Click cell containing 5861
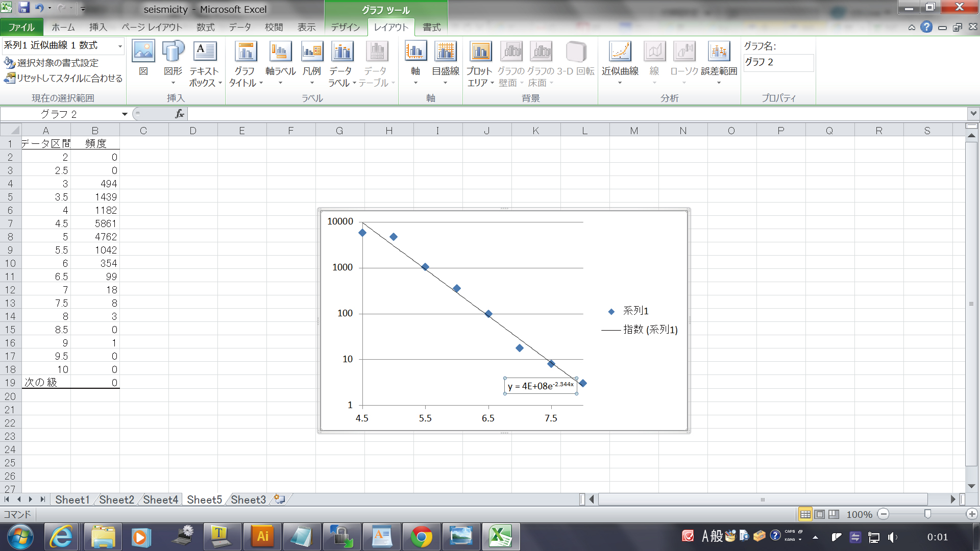The height and width of the screenshot is (551, 980). tap(95, 223)
